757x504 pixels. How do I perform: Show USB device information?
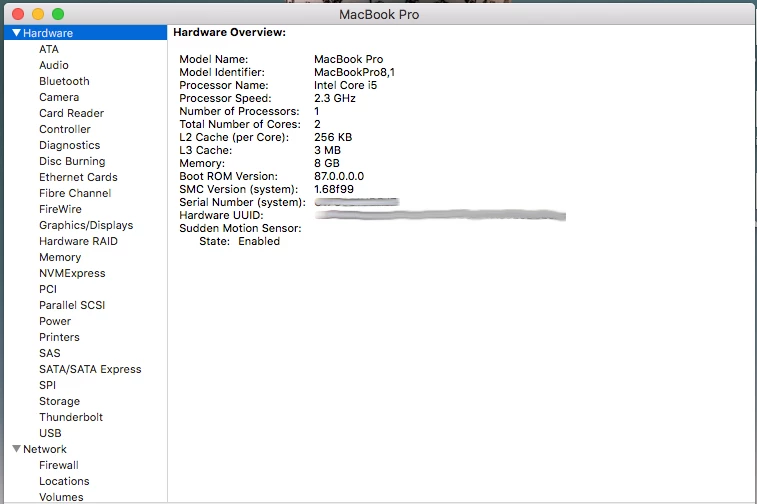pos(50,433)
